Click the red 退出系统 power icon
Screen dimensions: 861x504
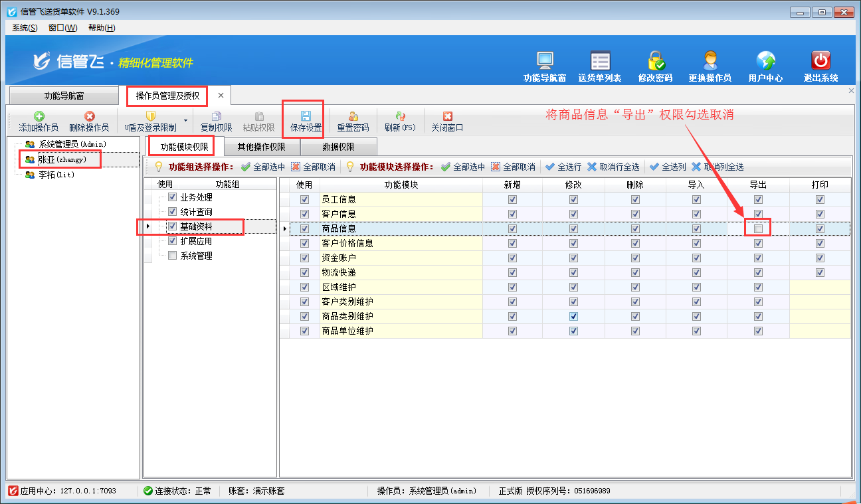[820, 61]
